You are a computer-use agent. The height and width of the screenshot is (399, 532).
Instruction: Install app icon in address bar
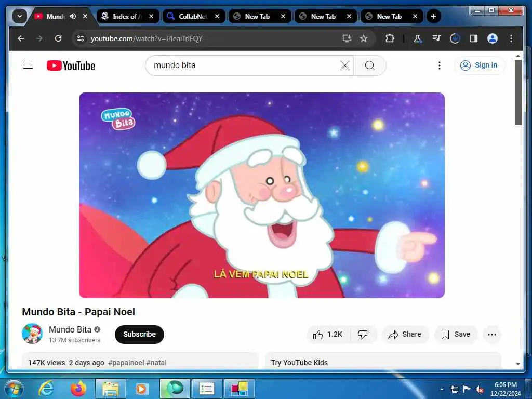point(347,38)
